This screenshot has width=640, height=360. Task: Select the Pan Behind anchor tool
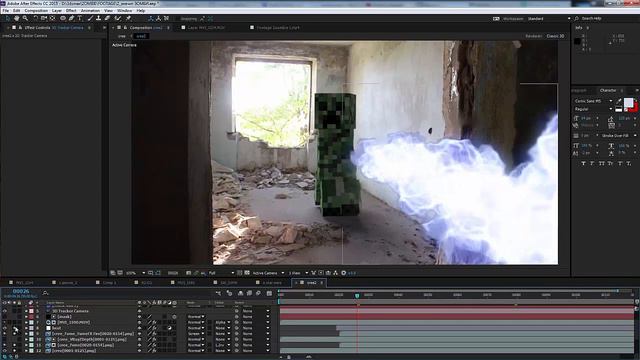click(52, 18)
